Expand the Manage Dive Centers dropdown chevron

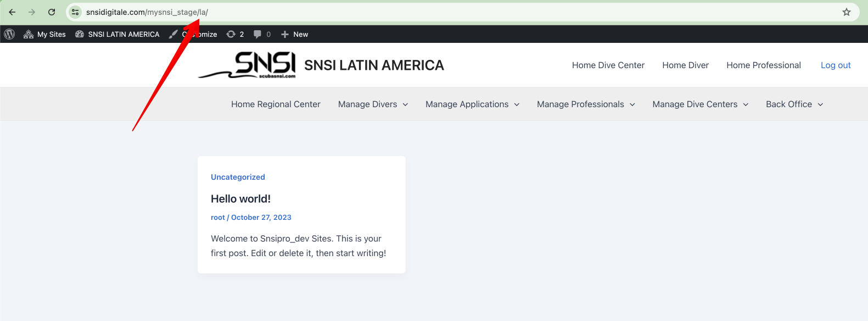(x=746, y=104)
